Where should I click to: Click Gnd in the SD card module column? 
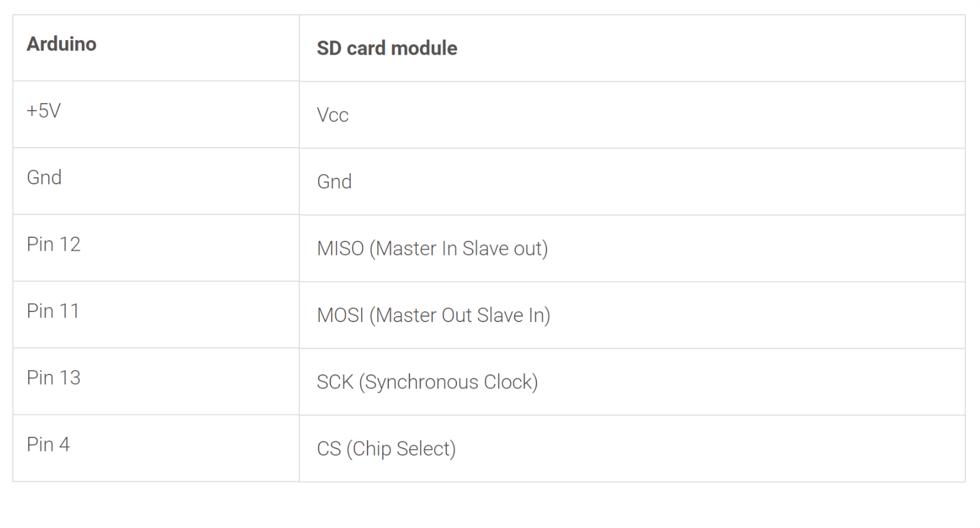tap(334, 181)
